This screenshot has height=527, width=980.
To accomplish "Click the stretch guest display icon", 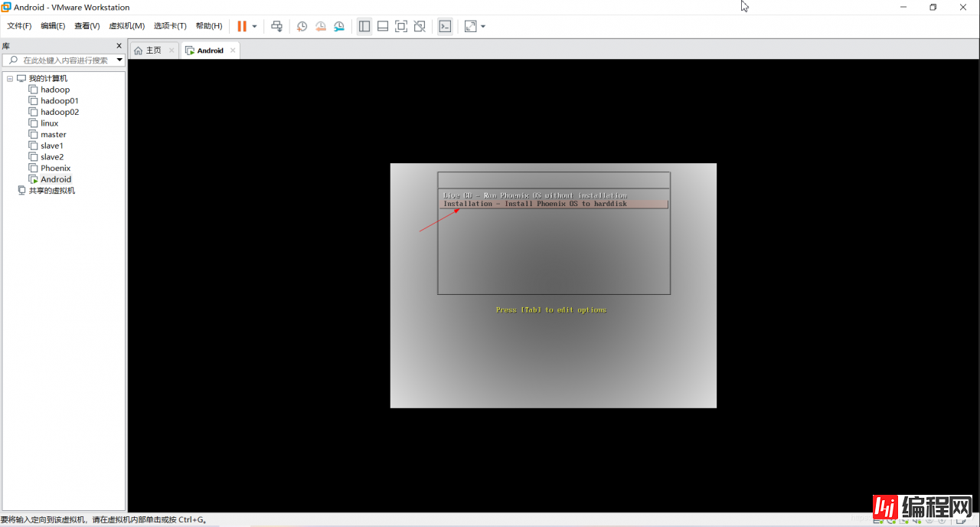I will tap(470, 26).
